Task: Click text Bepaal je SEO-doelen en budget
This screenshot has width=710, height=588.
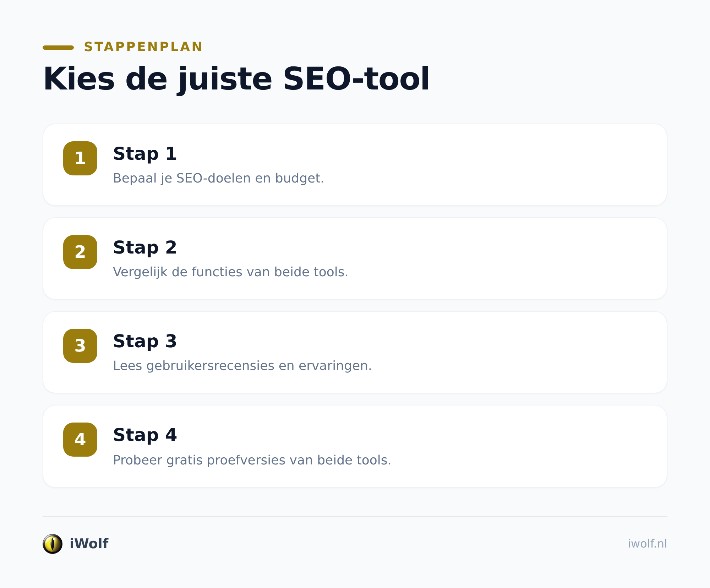Action: click(218, 178)
